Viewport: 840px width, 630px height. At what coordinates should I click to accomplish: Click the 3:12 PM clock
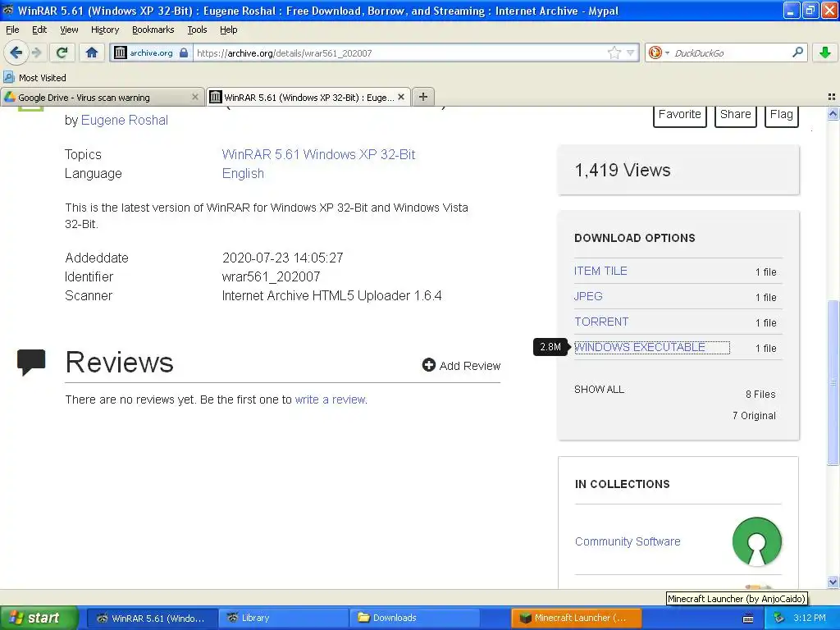pos(810,619)
